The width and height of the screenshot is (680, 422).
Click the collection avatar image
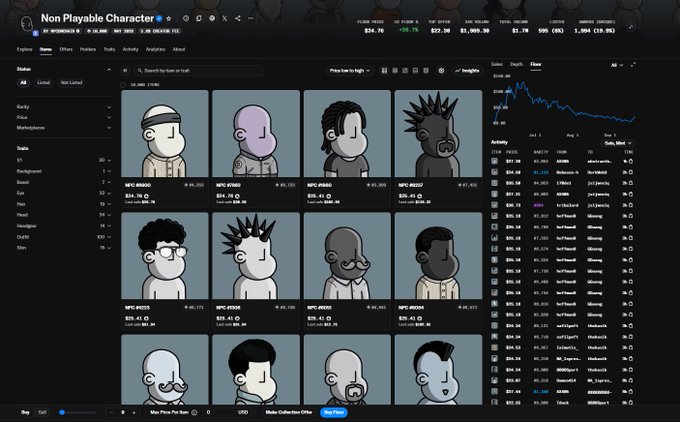[27, 24]
